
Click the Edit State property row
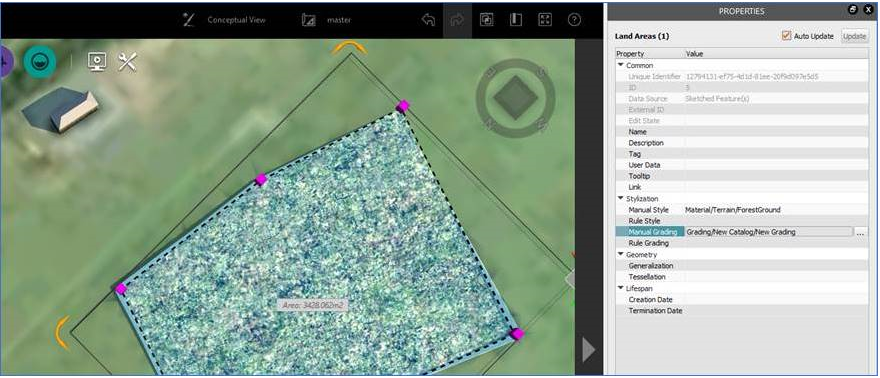742,121
